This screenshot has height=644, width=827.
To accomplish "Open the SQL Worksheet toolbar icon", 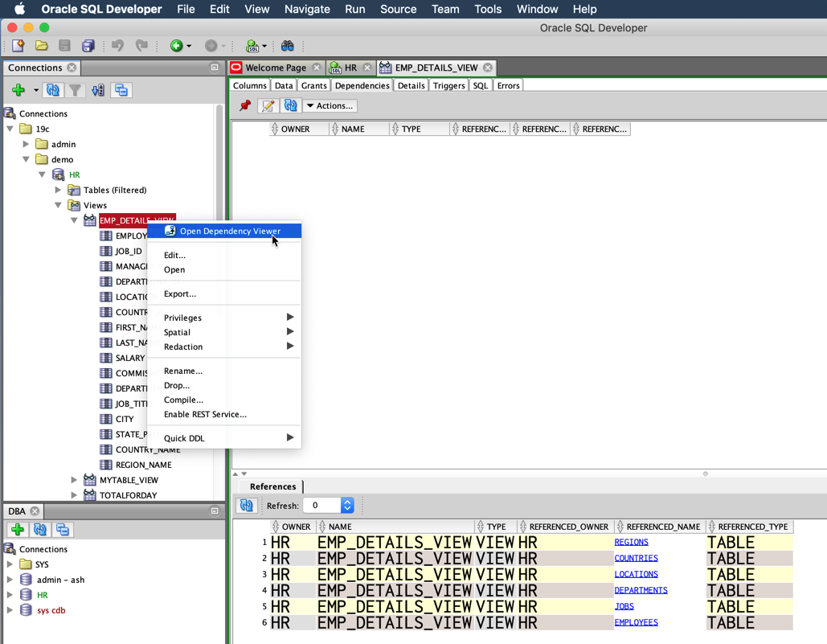I will [252, 46].
